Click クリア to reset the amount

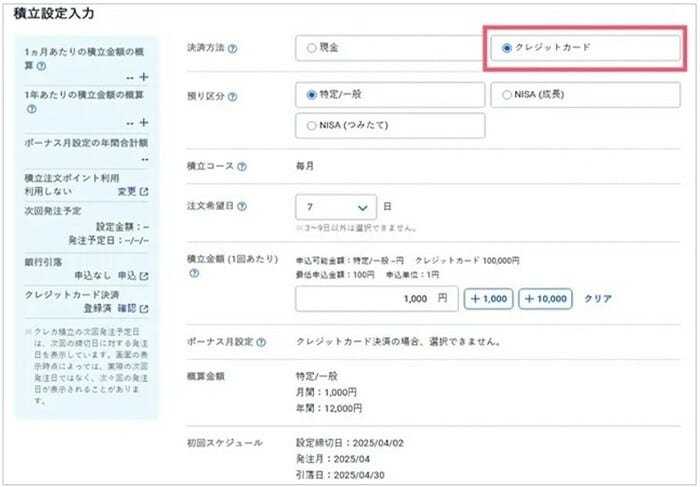[598, 299]
